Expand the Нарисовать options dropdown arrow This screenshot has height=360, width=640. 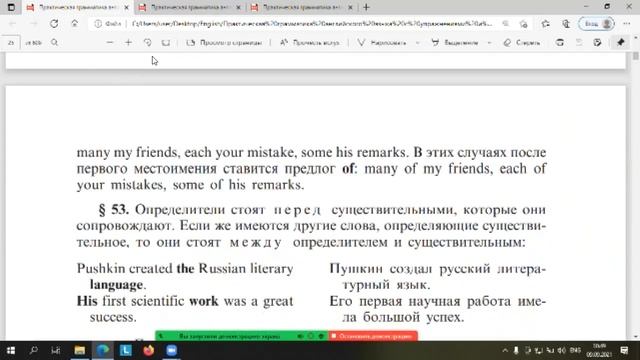417,42
